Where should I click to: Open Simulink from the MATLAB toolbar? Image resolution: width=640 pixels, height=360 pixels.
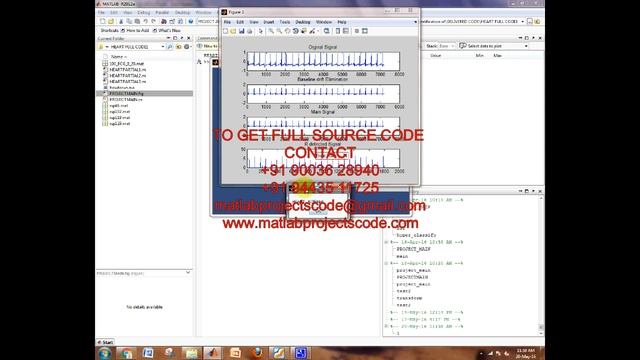pyautogui.click(x=164, y=21)
